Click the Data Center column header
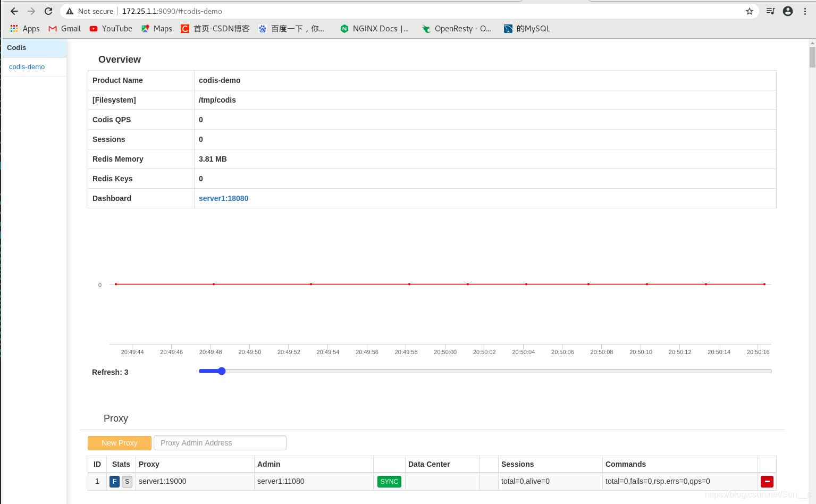The width and height of the screenshot is (816, 504). click(429, 464)
